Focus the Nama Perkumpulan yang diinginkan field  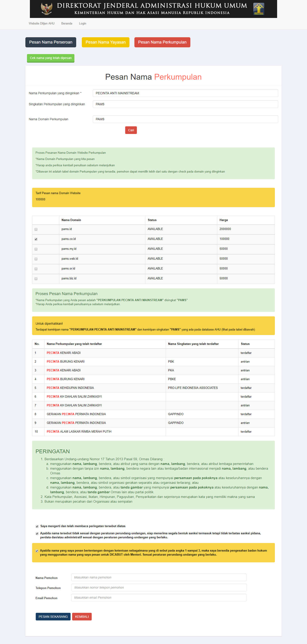pyautogui.click(x=185, y=93)
